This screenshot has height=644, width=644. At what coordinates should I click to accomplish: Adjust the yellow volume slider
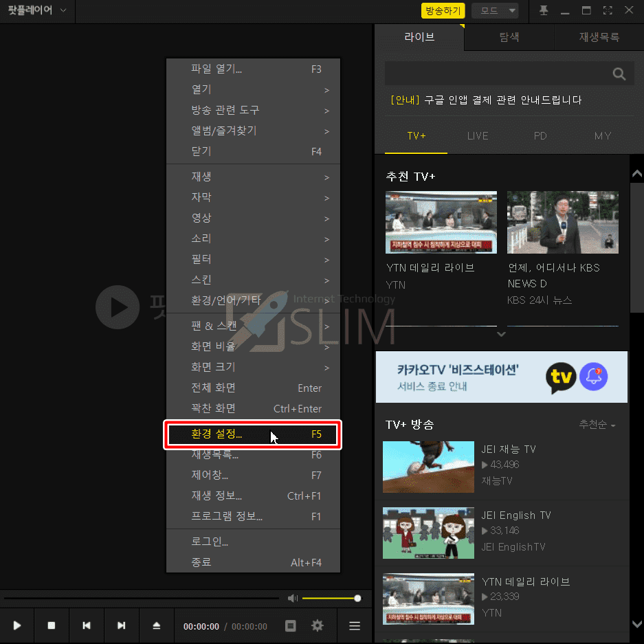pyautogui.click(x=331, y=599)
